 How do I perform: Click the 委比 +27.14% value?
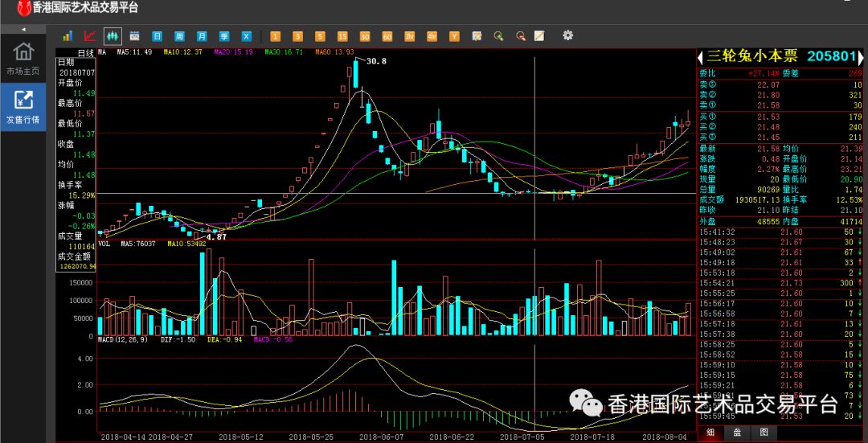pos(764,73)
